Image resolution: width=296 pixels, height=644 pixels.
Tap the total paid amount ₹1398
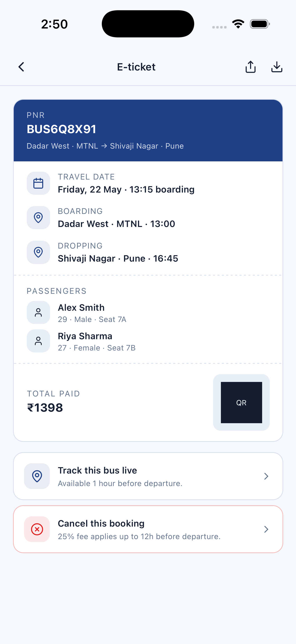click(45, 408)
